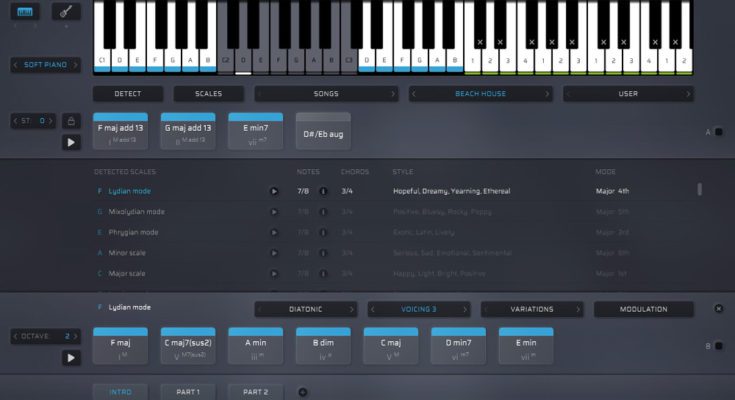Preview the Lydian mode scale
The width and height of the screenshot is (735, 400).
pos(274,191)
